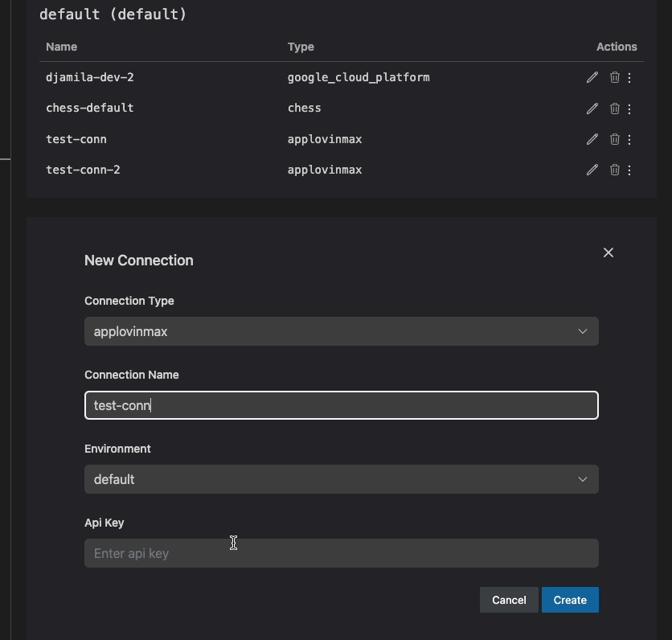672x640 pixels.
Task: Click pencil icon in test-conn row
Action: (x=592, y=139)
